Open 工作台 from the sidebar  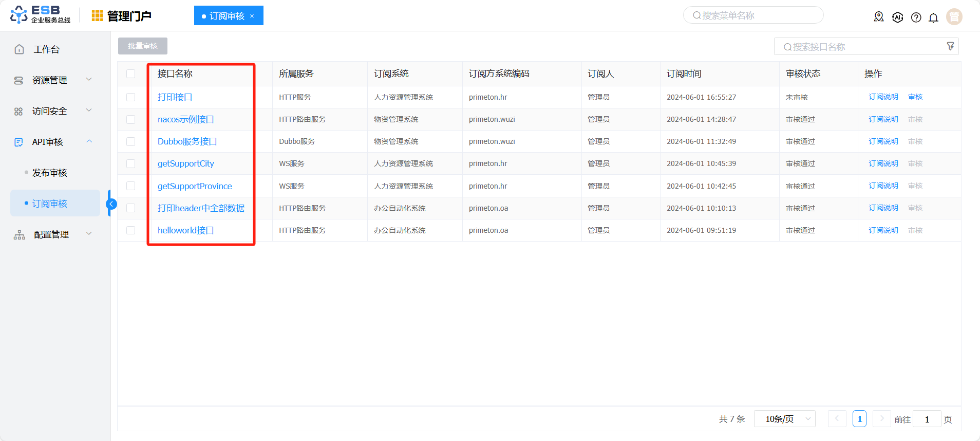pyautogui.click(x=46, y=49)
